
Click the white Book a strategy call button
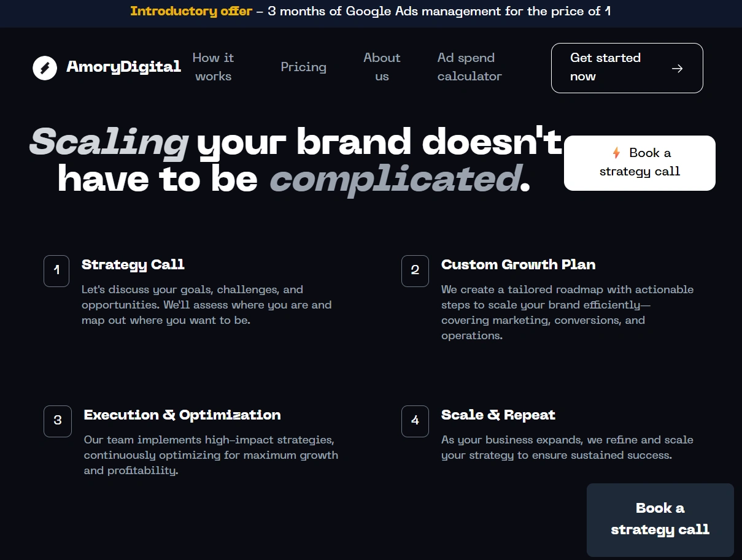640,163
